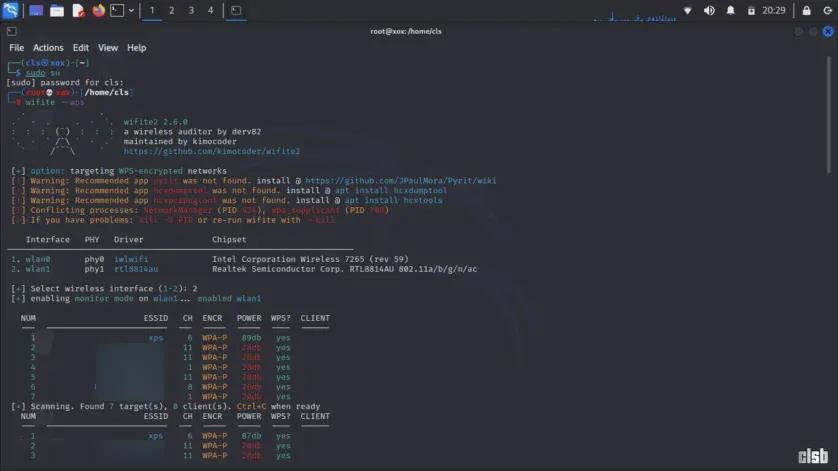Open the View menu
The width and height of the screenshot is (838, 471).
(x=107, y=48)
